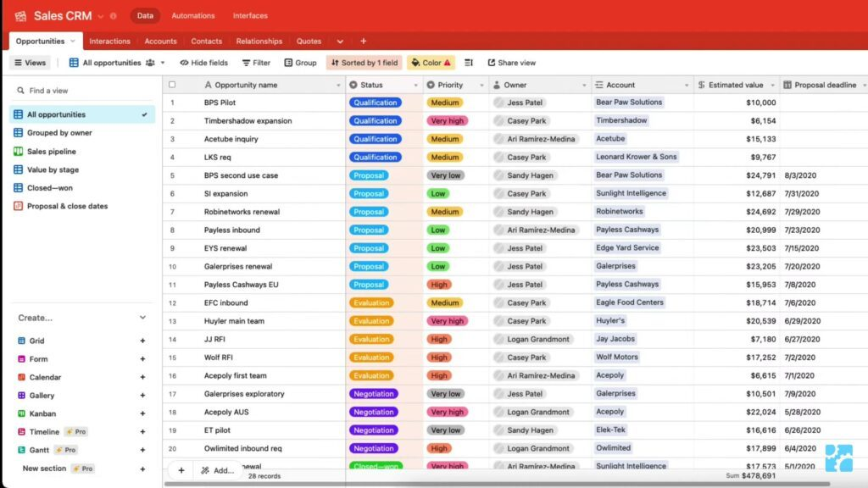This screenshot has height=488, width=868.
Task: Click the Find a view search field
Action: point(83,90)
